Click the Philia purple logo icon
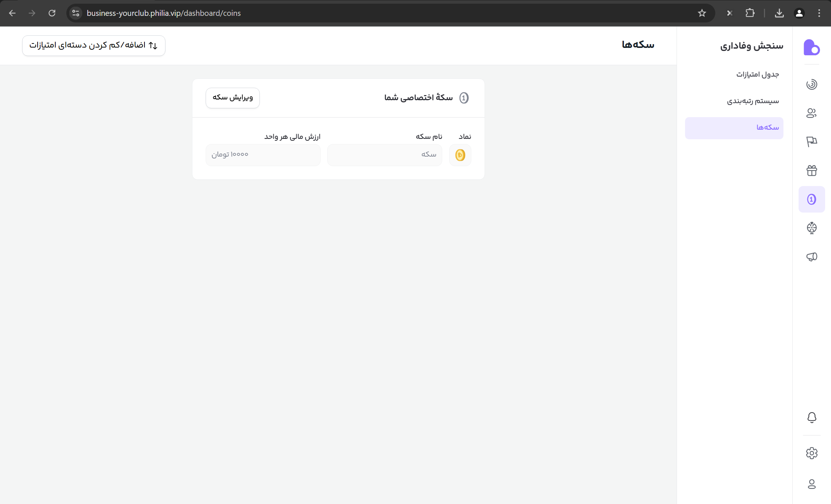This screenshot has width=831, height=504. point(811,47)
